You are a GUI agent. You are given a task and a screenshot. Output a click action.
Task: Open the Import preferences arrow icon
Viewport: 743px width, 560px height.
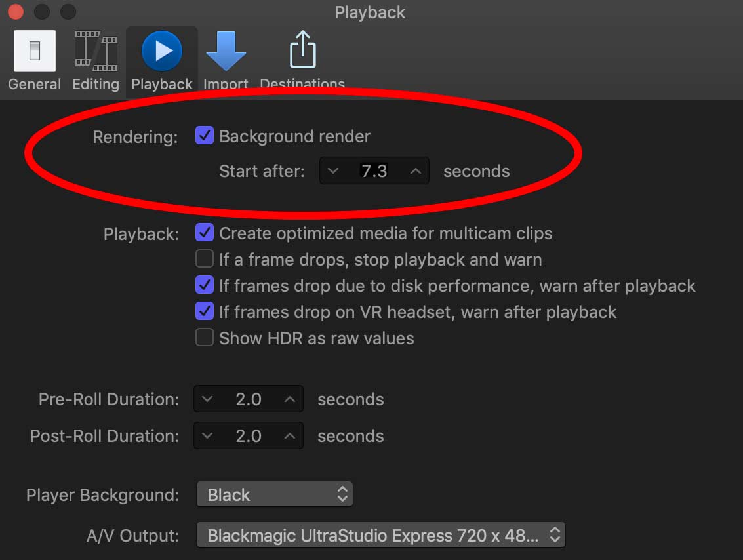pos(226,50)
